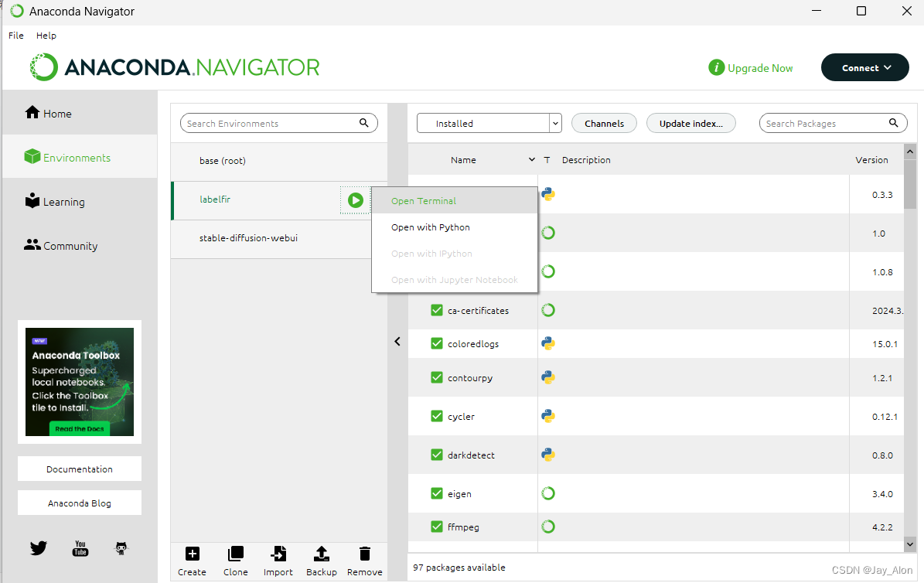Click the Name column sort arrow
The width and height of the screenshot is (924, 583).
pyautogui.click(x=531, y=160)
